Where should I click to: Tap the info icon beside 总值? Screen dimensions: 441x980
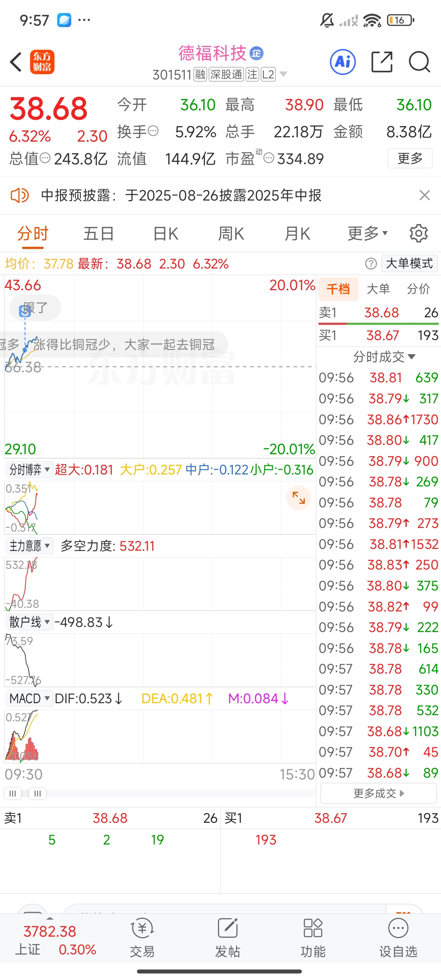click(x=45, y=158)
